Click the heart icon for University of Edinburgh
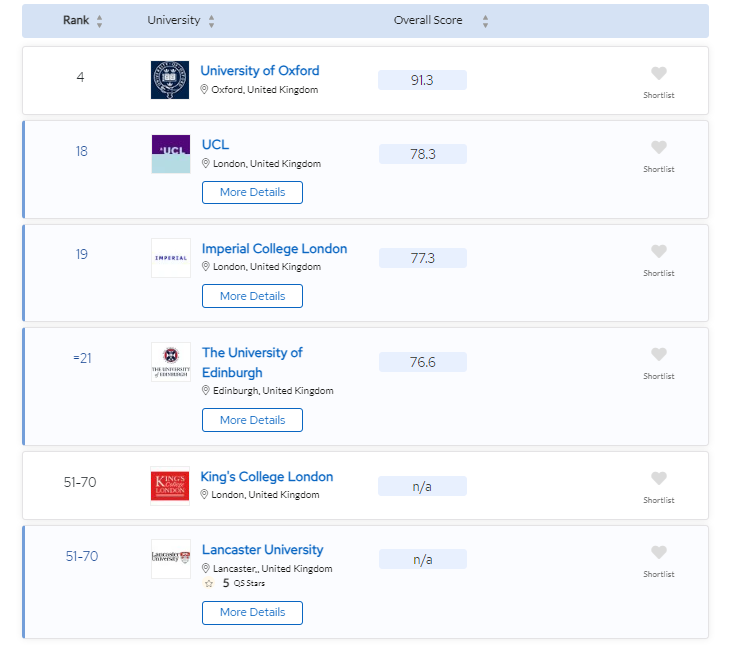Screen dimensions: 739x649 (x=658, y=354)
